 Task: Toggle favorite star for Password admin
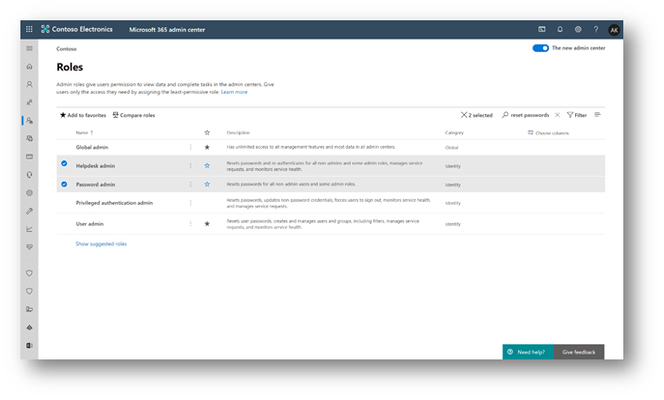point(207,184)
